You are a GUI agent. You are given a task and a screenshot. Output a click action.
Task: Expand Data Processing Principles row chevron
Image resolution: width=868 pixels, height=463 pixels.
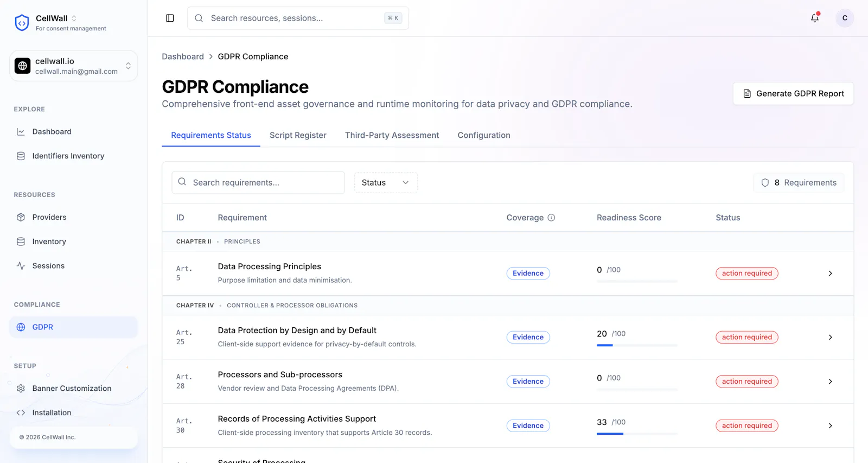[x=830, y=274]
